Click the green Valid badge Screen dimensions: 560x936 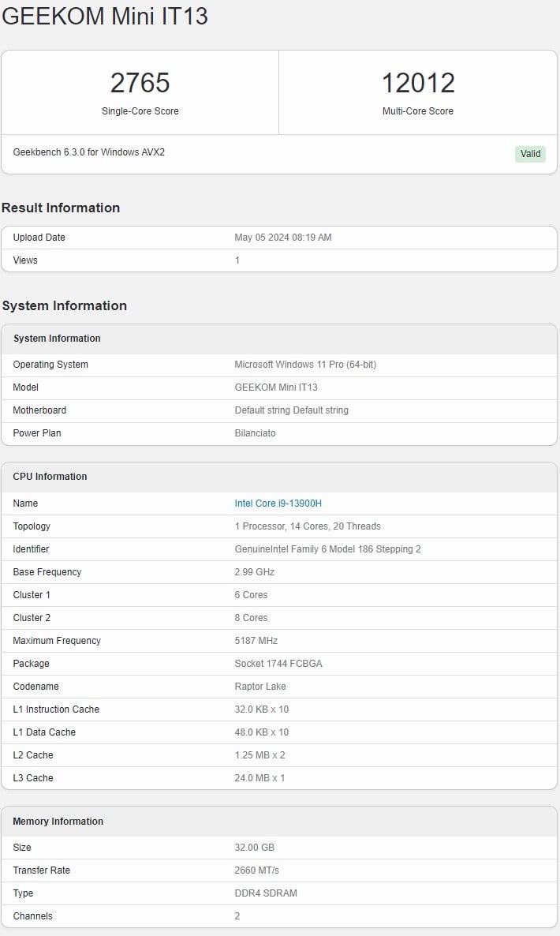tap(530, 153)
